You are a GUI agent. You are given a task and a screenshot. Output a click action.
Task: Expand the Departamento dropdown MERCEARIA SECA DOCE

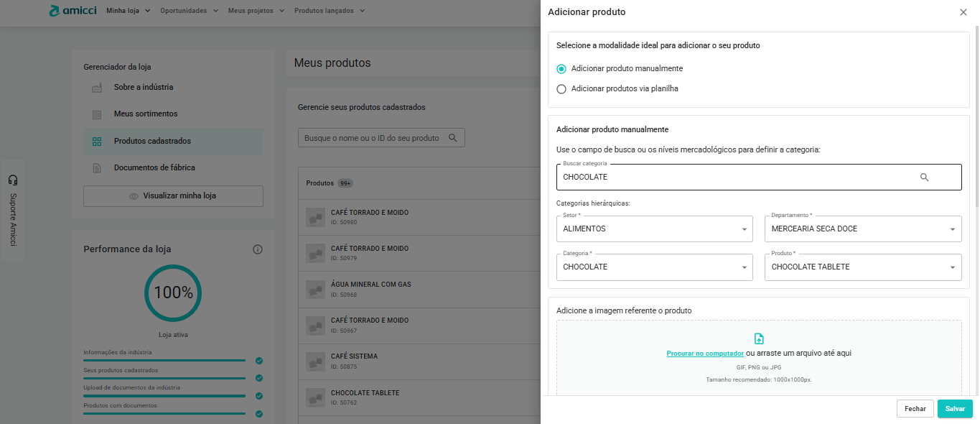click(x=862, y=229)
